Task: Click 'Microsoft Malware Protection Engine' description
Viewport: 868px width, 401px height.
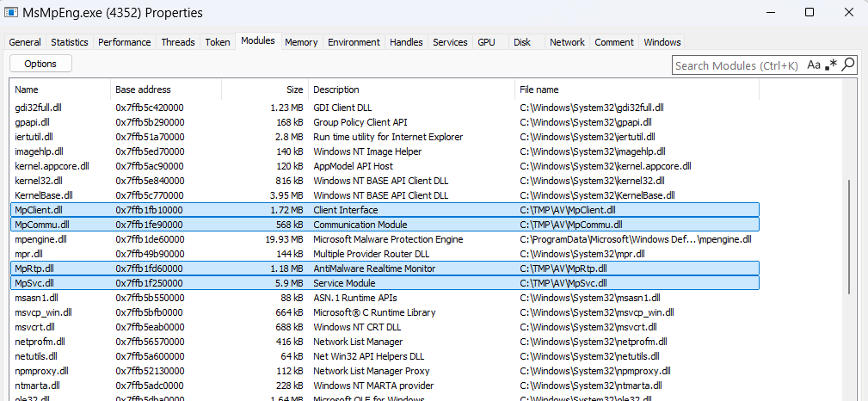Action: tap(388, 239)
